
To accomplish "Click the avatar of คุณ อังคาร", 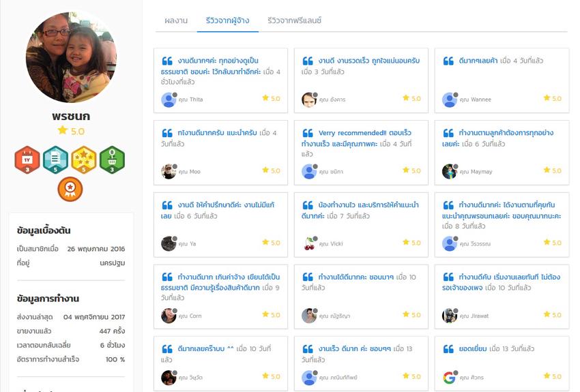I will coord(309,100).
